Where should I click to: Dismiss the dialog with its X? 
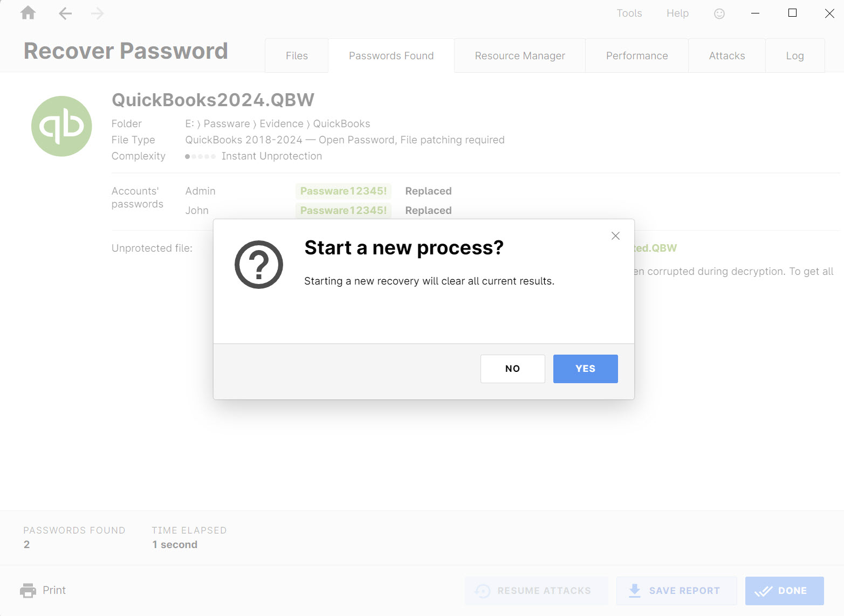(615, 236)
